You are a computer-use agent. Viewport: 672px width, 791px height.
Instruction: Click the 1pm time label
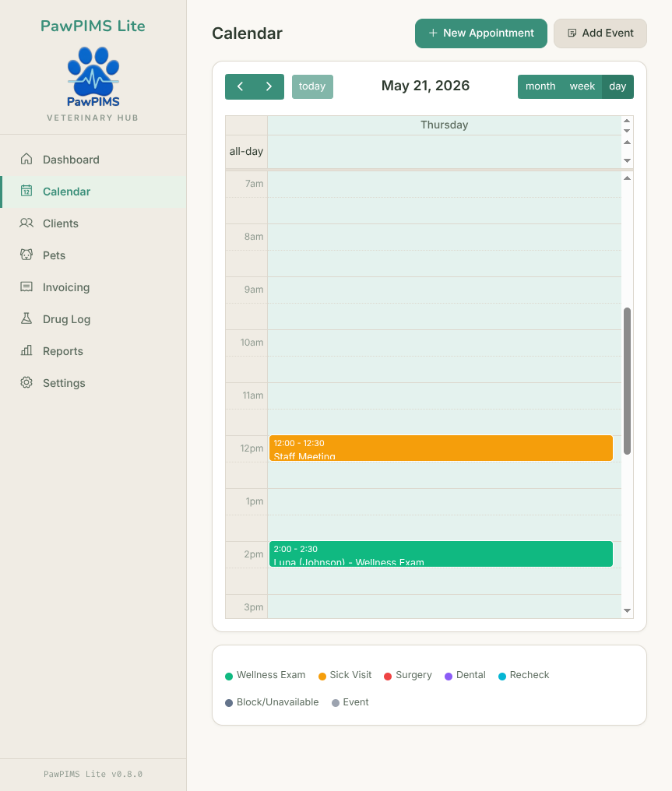(255, 501)
